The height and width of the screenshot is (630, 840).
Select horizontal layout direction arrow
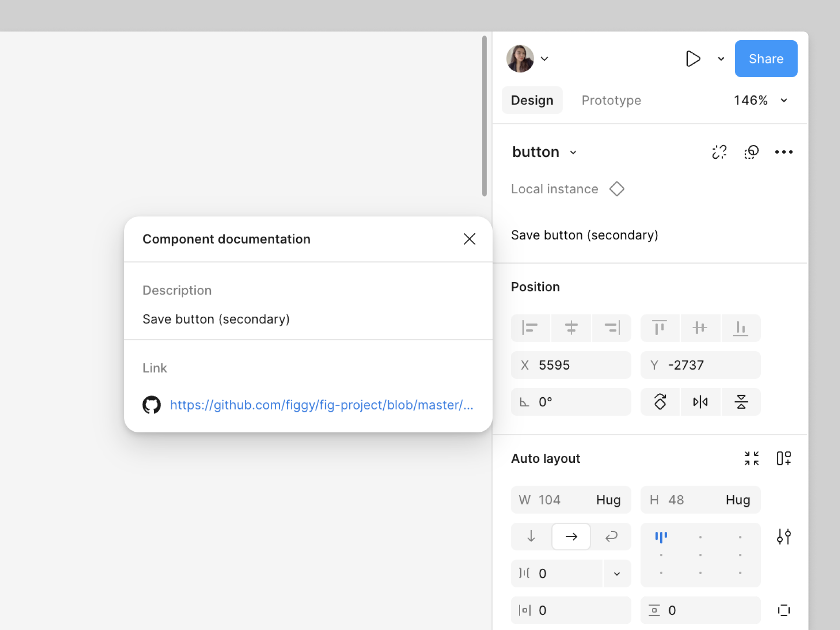click(571, 536)
